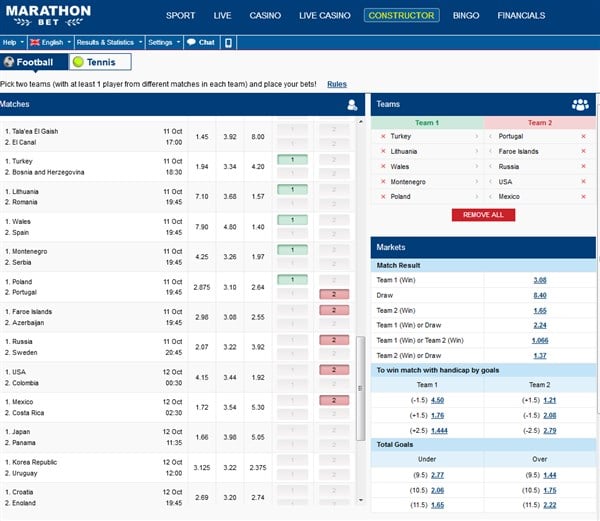Click scroll-down arrow of matches list
Screen dimensions: 600x521
click(360, 500)
